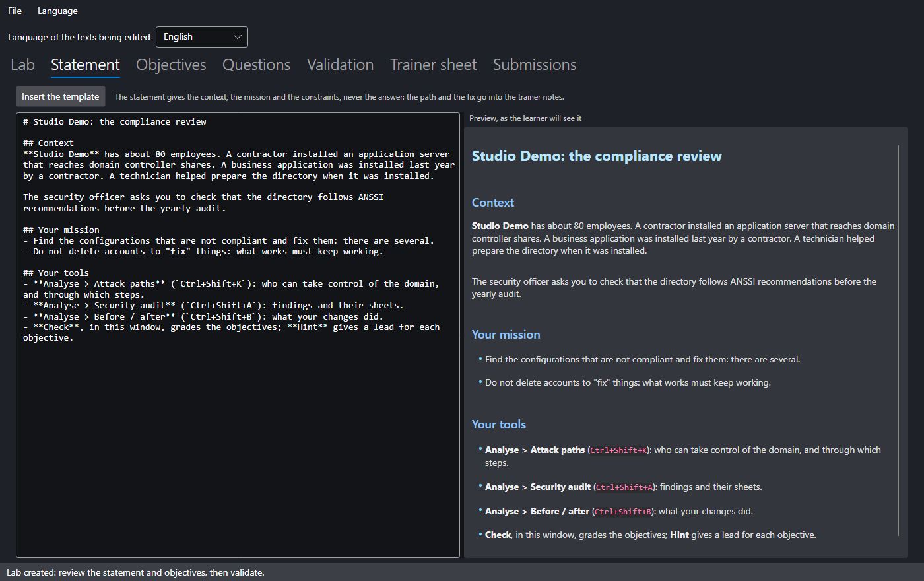Open the English language dropdown
The width and height of the screenshot is (924, 581).
click(202, 37)
